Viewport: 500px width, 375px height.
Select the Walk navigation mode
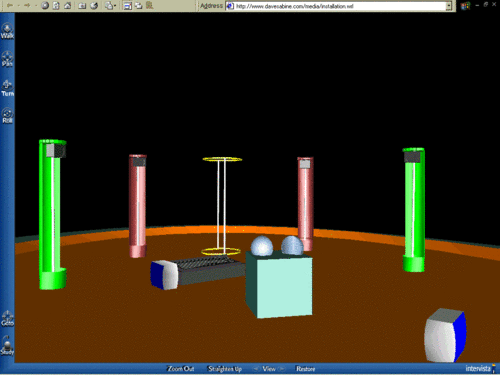click(x=7, y=31)
